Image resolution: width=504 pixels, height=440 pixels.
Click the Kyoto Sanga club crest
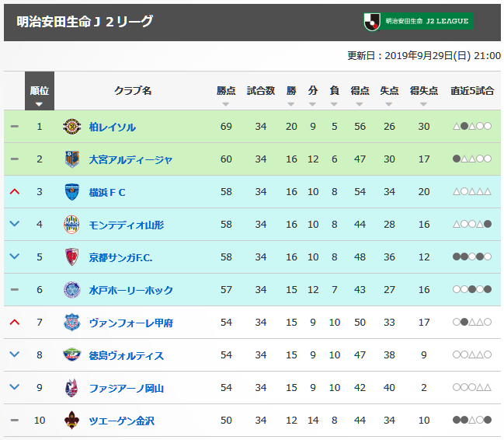coord(71,257)
